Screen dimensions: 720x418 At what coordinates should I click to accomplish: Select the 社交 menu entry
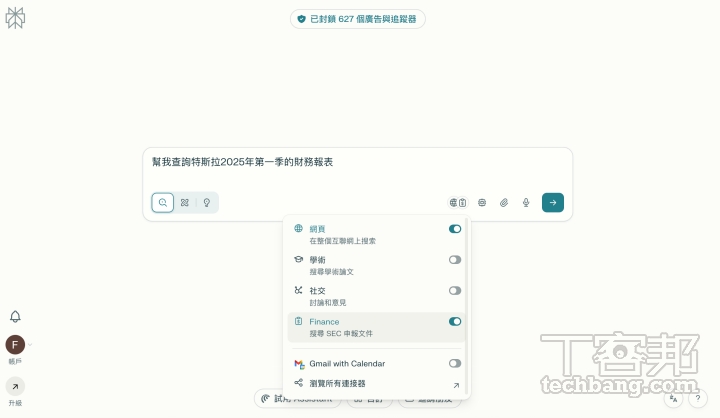click(376, 296)
